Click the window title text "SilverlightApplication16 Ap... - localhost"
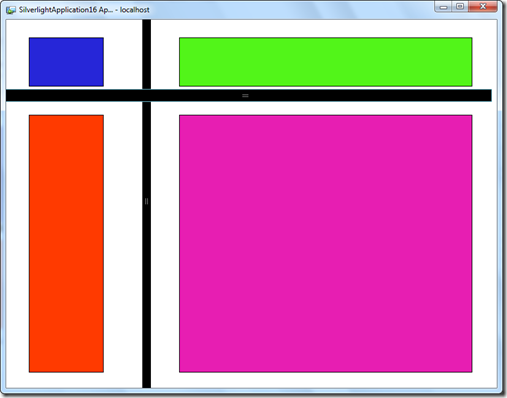507x398 pixels. (x=84, y=10)
